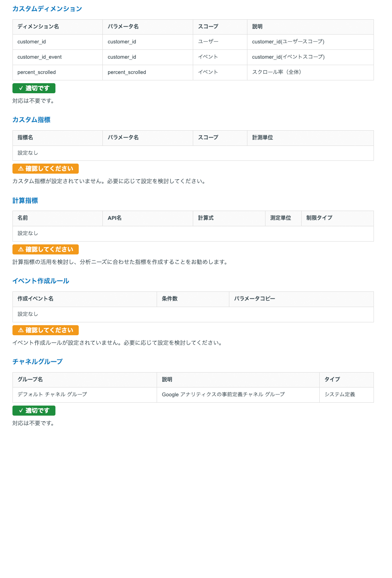
Task: Click the API名 column header in 計算指標
Action: pyautogui.click(x=114, y=218)
